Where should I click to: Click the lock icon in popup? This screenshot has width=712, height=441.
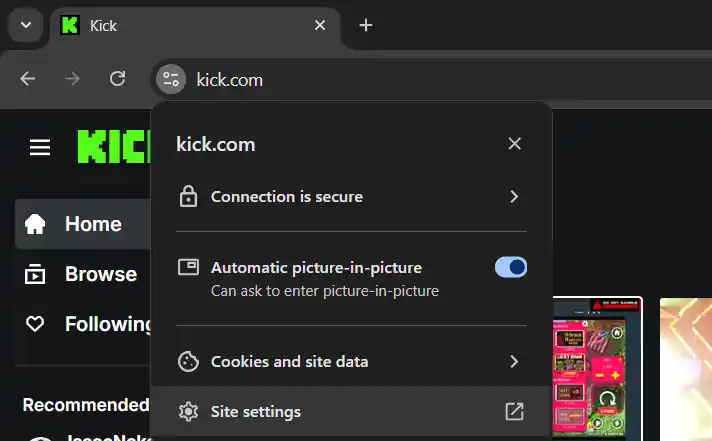[188, 197]
